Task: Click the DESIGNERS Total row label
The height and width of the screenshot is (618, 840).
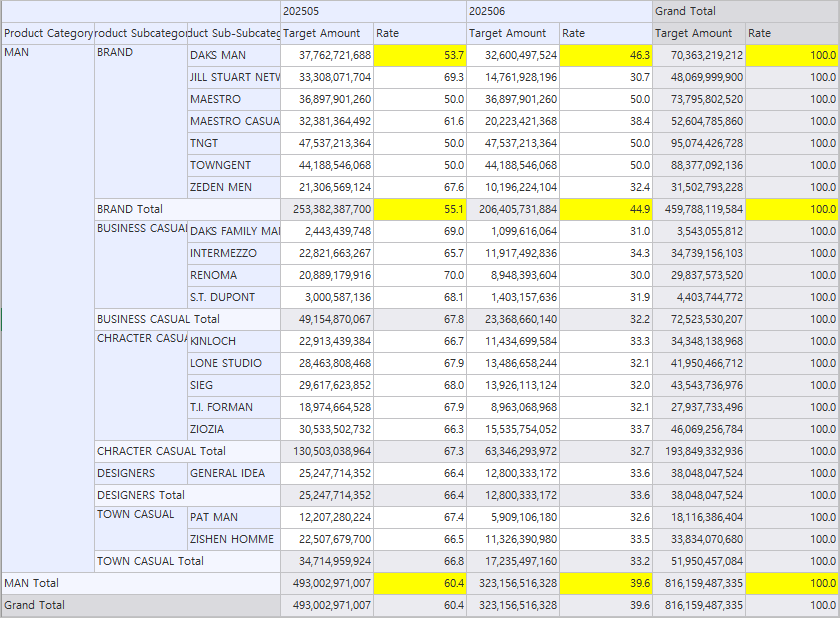Action: [188, 494]
